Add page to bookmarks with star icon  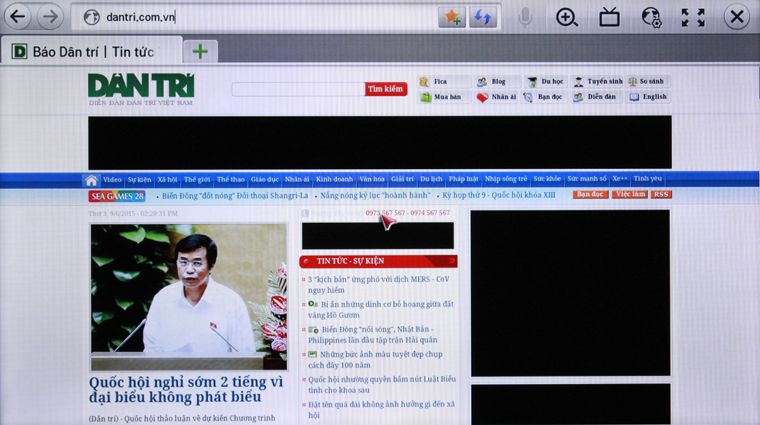452,17
